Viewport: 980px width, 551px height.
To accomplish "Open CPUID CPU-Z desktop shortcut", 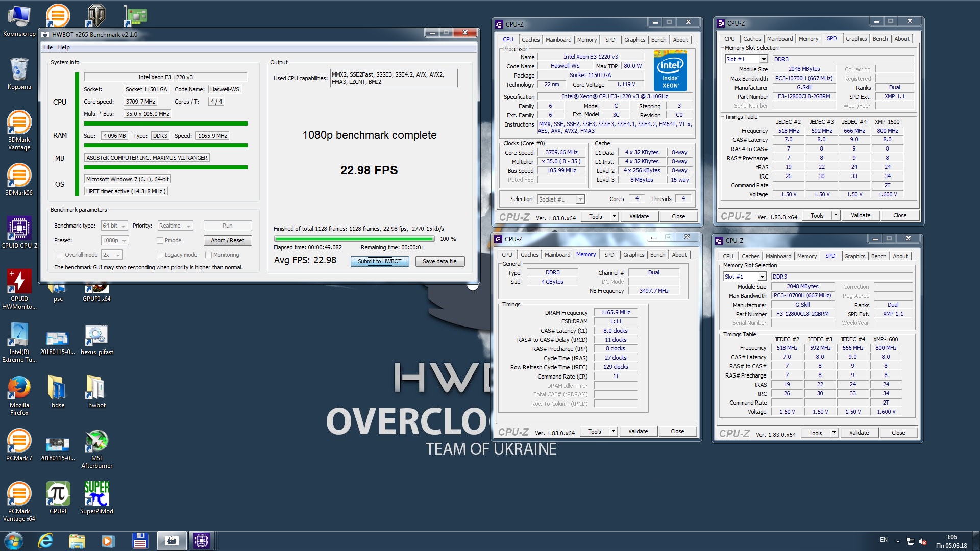I will pos(19,233).
